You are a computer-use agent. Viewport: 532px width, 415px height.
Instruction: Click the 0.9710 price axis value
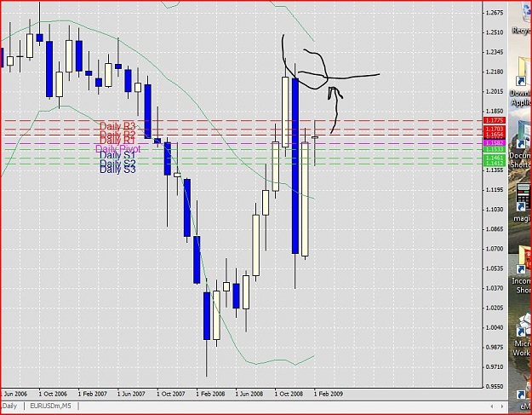[x=495, y=367]
